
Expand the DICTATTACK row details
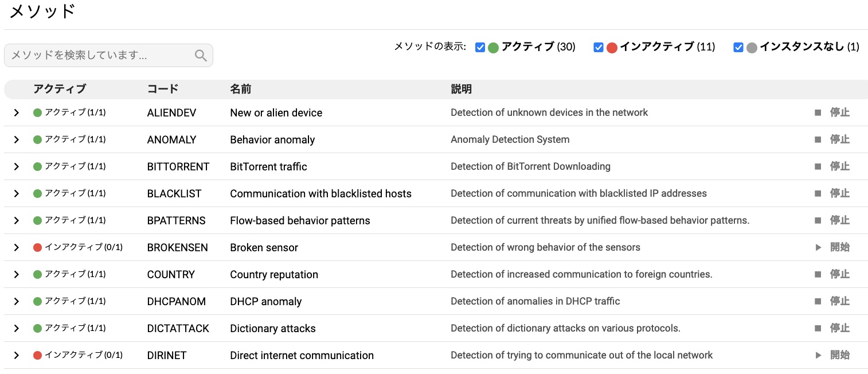coord(17,329)
